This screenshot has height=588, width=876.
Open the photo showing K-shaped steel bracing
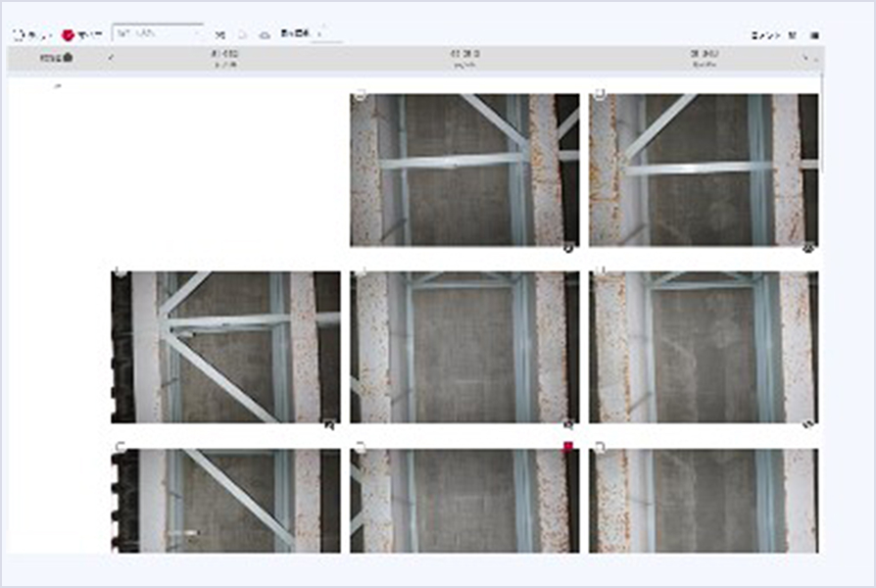pos(225,347)
